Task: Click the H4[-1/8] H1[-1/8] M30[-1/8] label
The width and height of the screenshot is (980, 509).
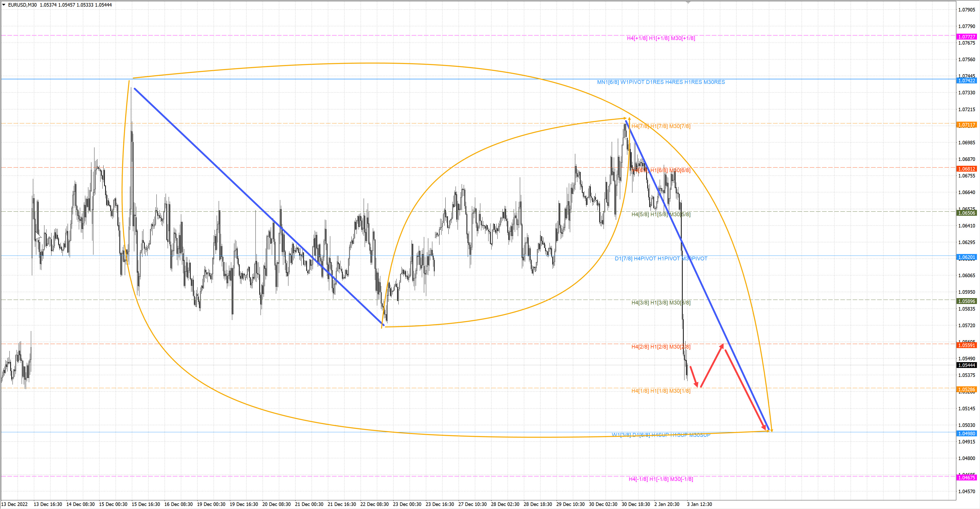Action: pos(661,479)
